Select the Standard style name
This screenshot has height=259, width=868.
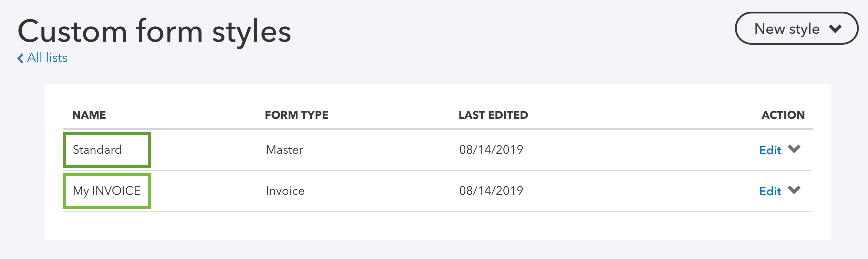[97, 150]
